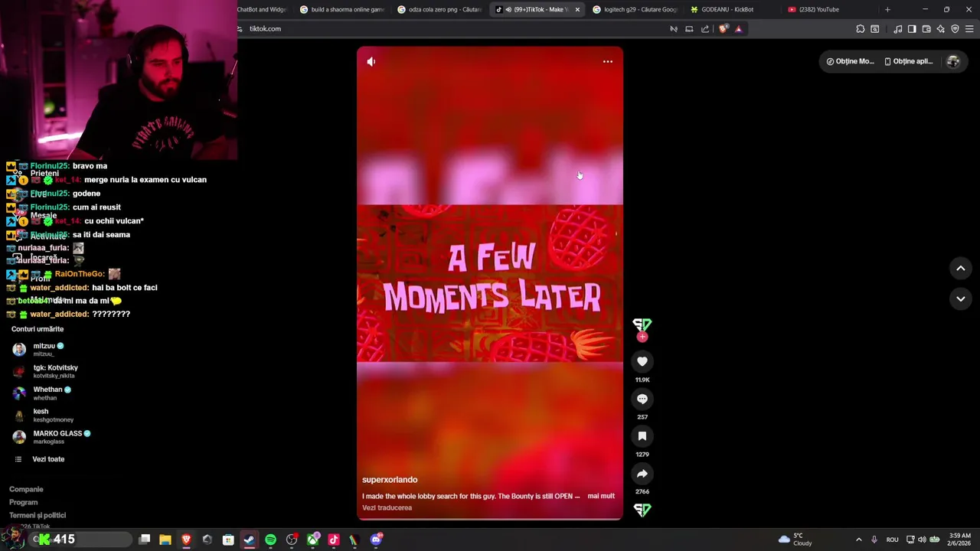Open Spotify from the taskbar

[x=270, y=540]
